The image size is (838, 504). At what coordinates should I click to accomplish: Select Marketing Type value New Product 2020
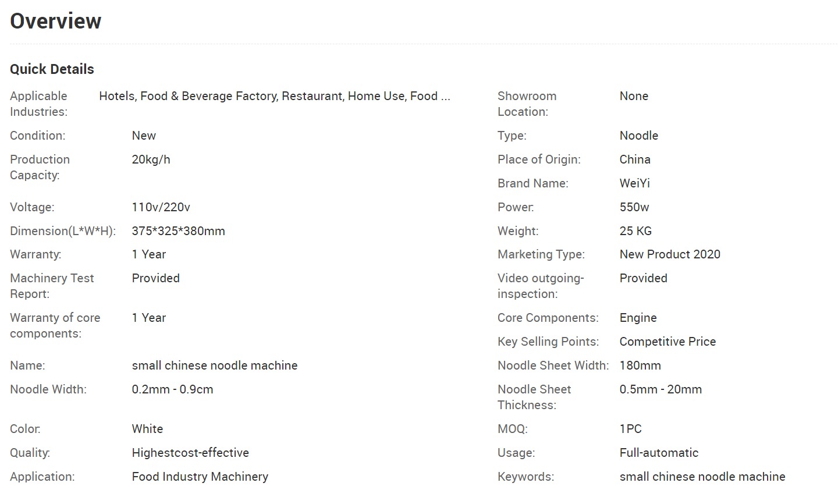(x=670, y=254)
